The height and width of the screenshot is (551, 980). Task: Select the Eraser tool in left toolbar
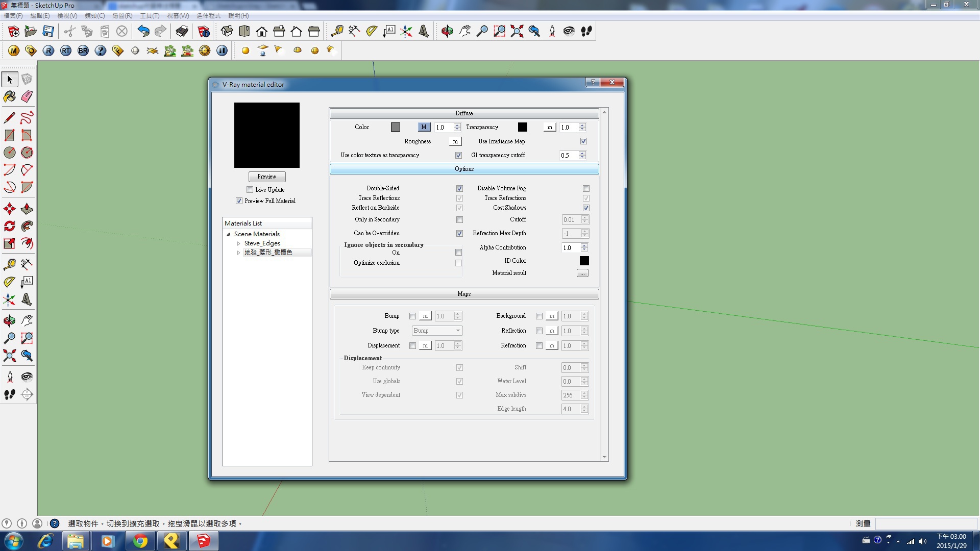tap(27, 96)
